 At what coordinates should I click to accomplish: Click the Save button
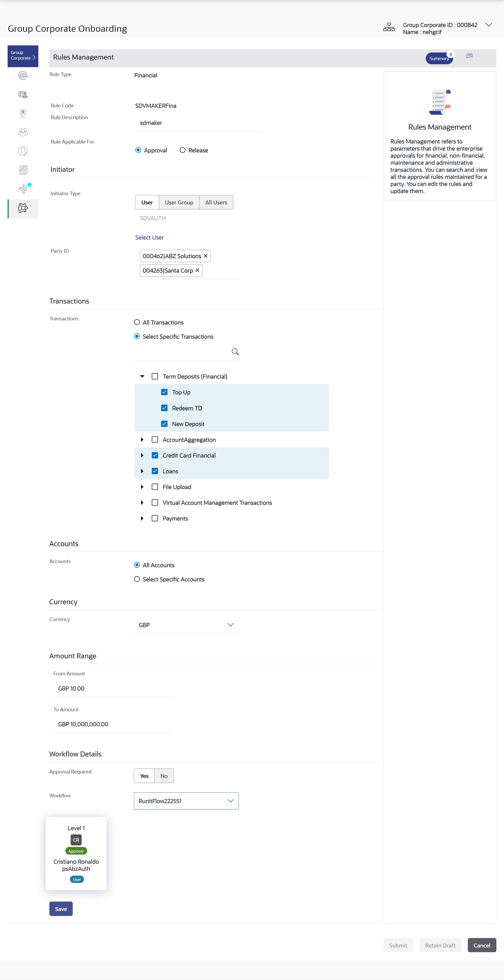click(x=61, y=908)
